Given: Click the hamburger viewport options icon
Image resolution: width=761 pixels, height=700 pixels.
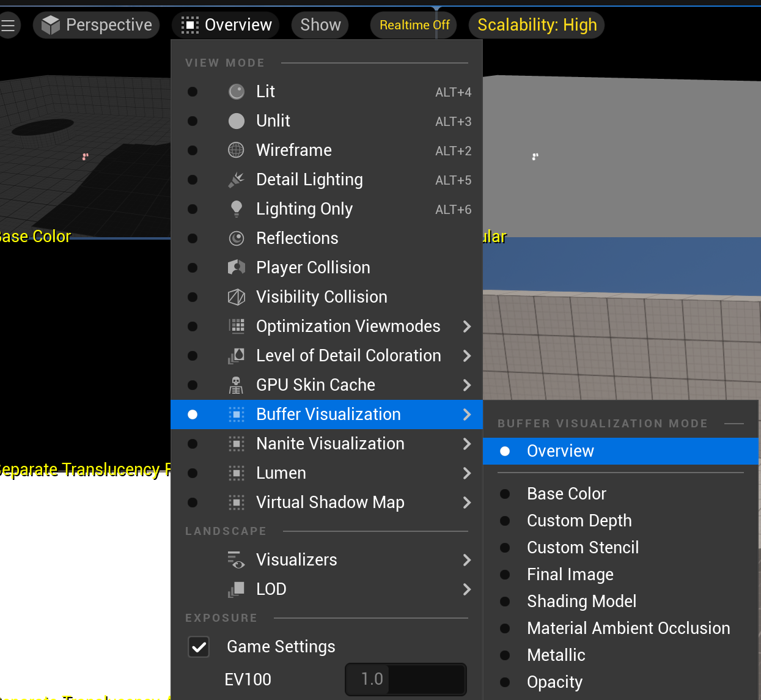Looking at the screenshot, I should pyautogui.click(x=8, y=25).
